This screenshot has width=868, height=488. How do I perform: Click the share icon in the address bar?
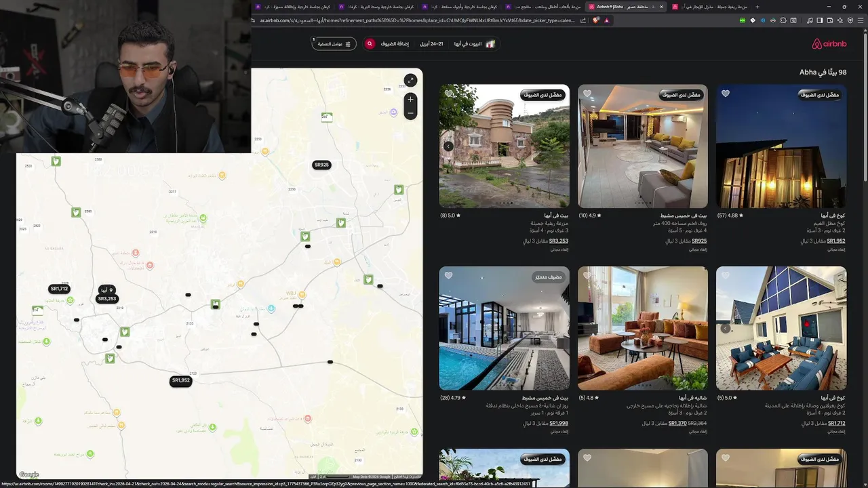[583, 20]
